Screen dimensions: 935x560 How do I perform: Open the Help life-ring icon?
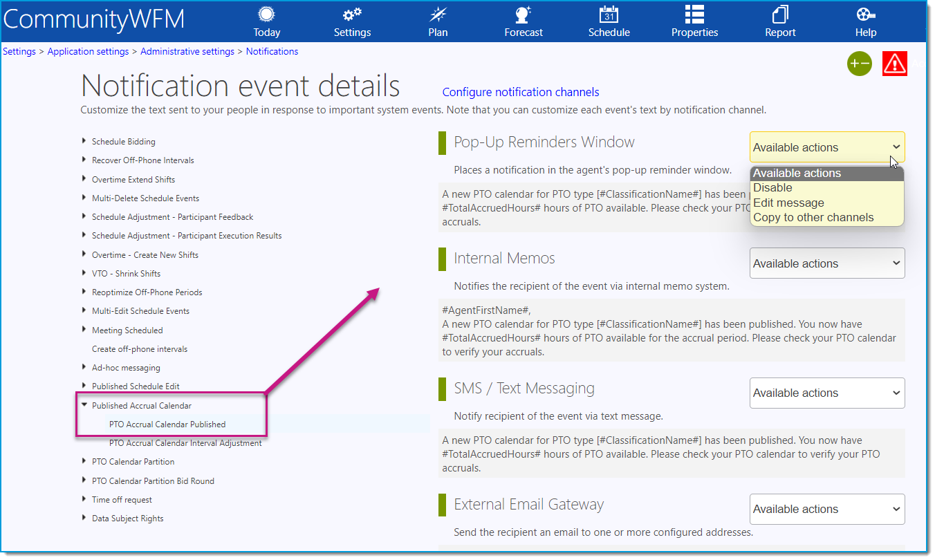click(866, 15)
